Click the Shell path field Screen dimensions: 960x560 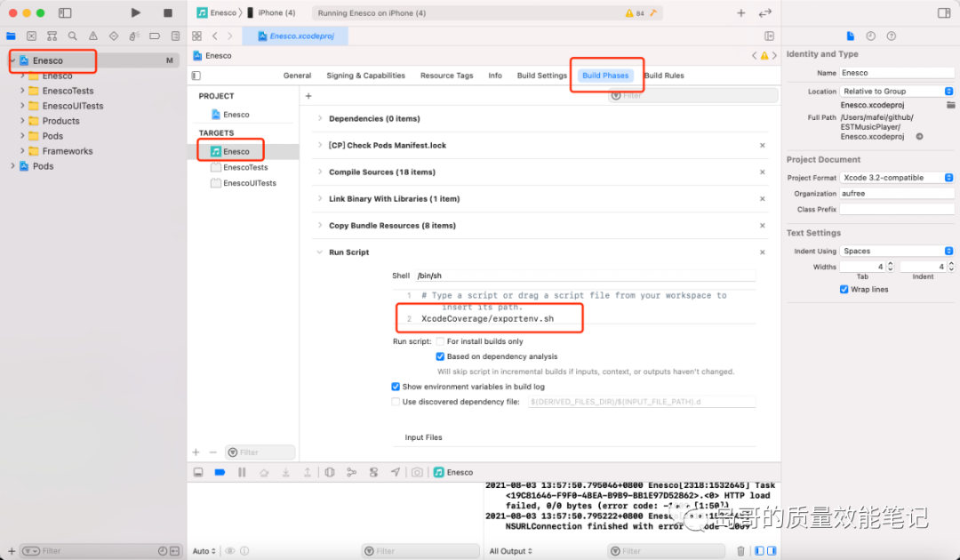pos(585,276)
